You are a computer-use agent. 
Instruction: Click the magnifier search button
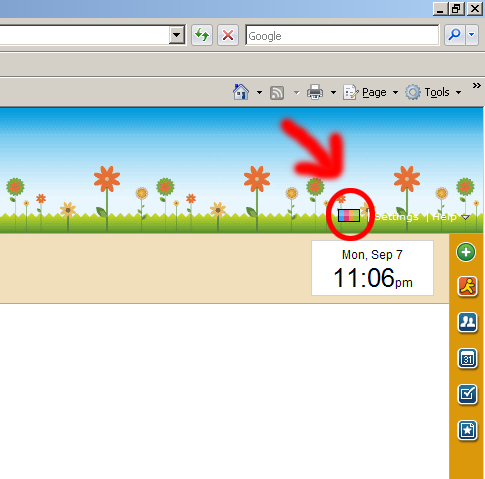point(455,35)
